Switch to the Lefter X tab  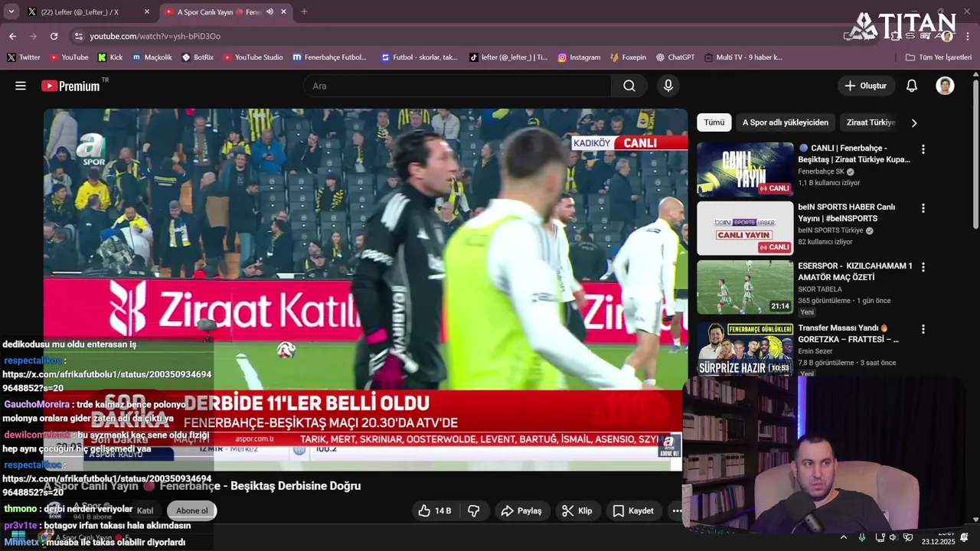tap(89, 11)
